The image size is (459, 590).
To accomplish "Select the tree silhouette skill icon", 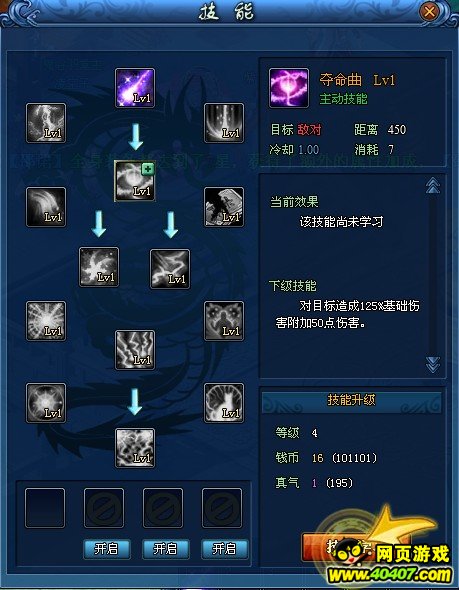I will point(224,403).
